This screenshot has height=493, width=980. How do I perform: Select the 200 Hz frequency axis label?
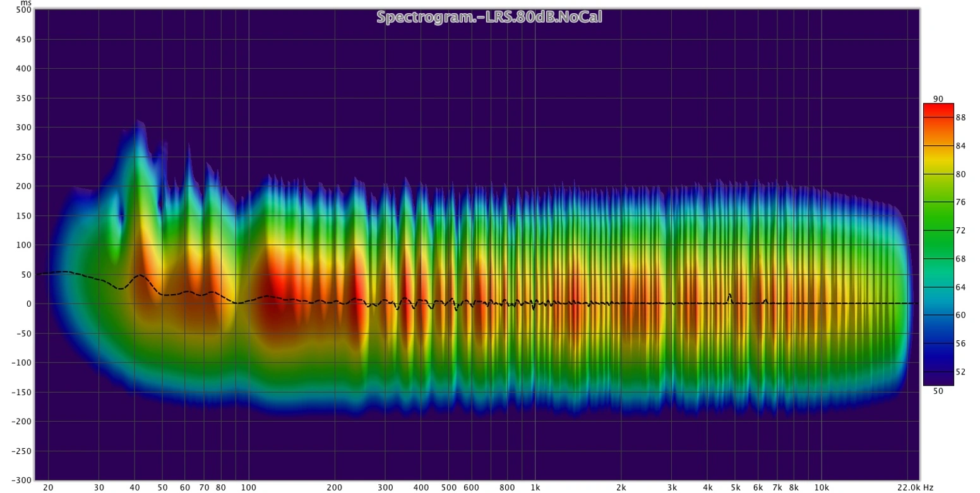(x=335, y=487)
